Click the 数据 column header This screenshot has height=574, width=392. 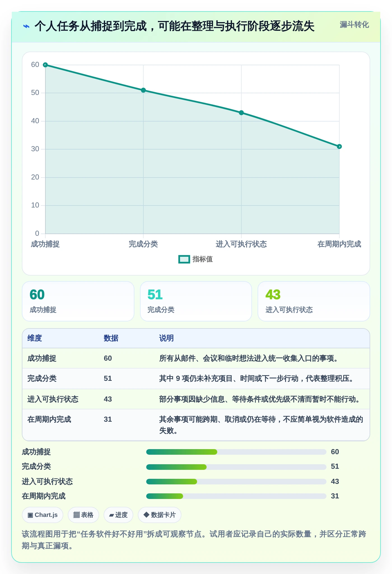click(111, 338)
